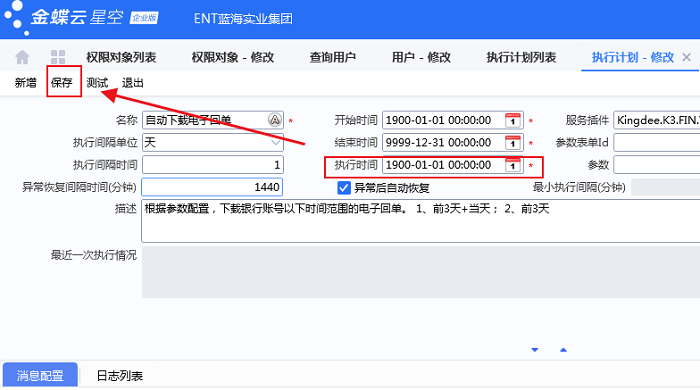The width and height of the screenshot is (700, 390).
Task: Open calendar picker for 结束时间
Action: click(513, 143)
